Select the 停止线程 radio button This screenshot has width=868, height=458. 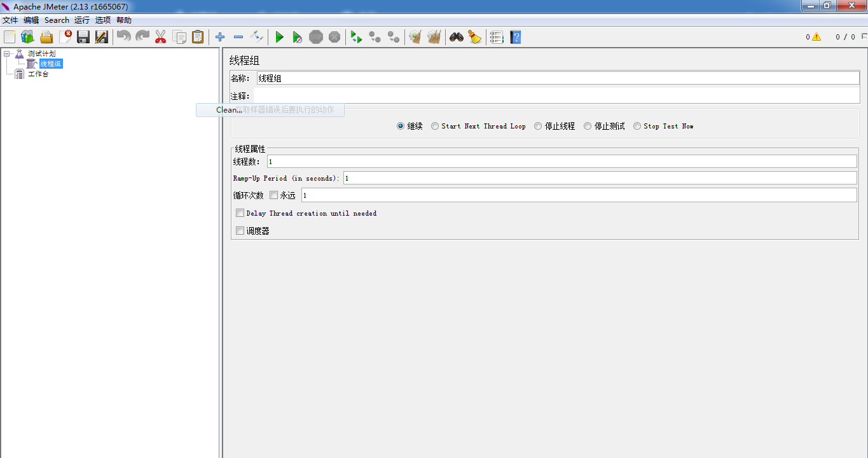point(538,126)
